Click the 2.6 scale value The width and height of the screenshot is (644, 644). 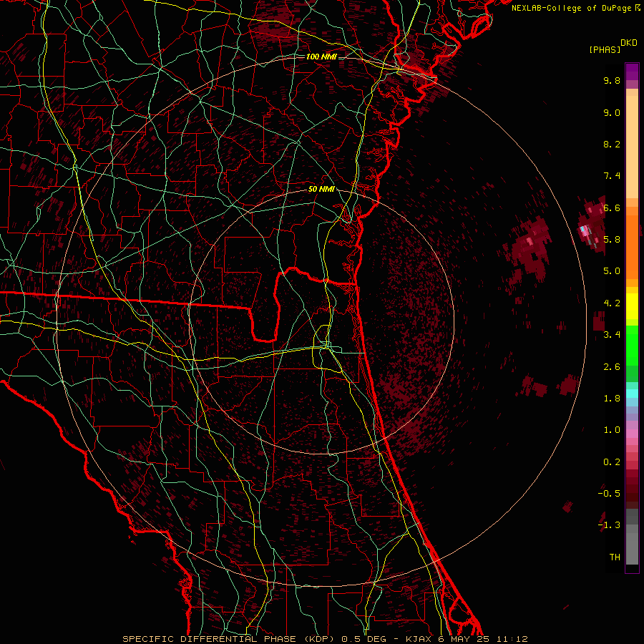click(x=612, y=367)
